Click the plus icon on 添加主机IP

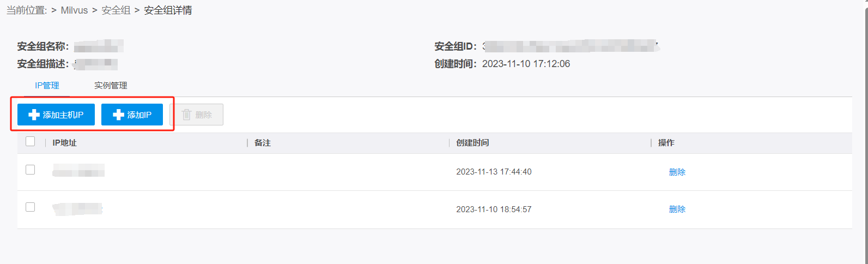[34, 115]
